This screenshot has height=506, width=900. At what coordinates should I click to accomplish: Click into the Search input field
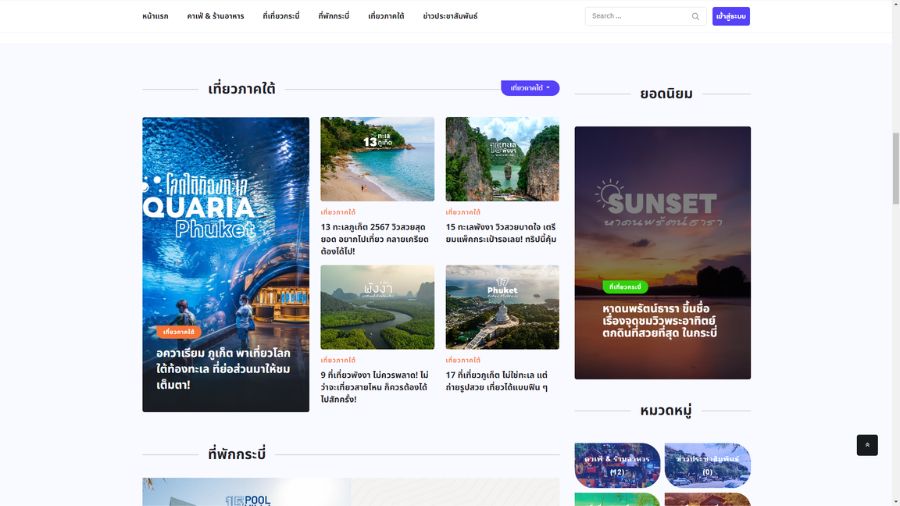point(637,16)
